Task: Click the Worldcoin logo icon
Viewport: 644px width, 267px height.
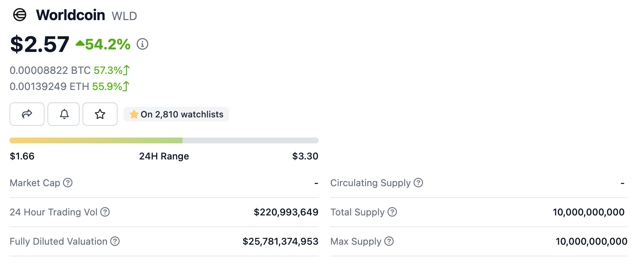Action: coord(20,15)
